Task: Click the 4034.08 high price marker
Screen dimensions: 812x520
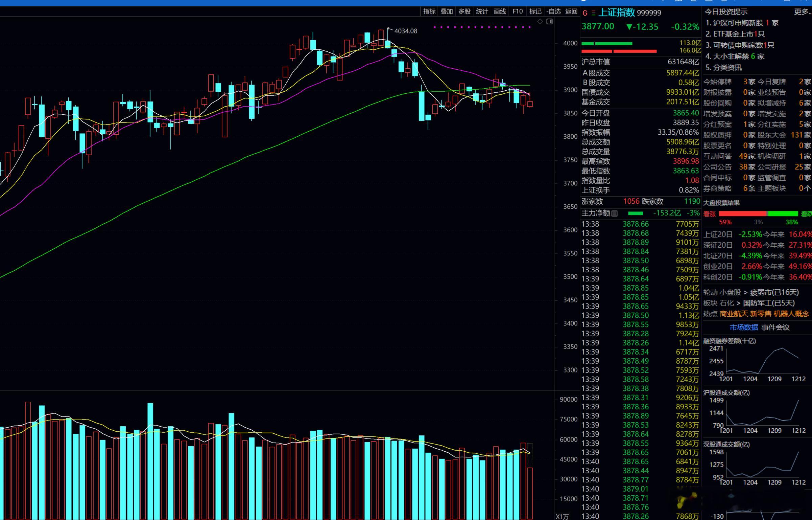Action: (405, 31)
